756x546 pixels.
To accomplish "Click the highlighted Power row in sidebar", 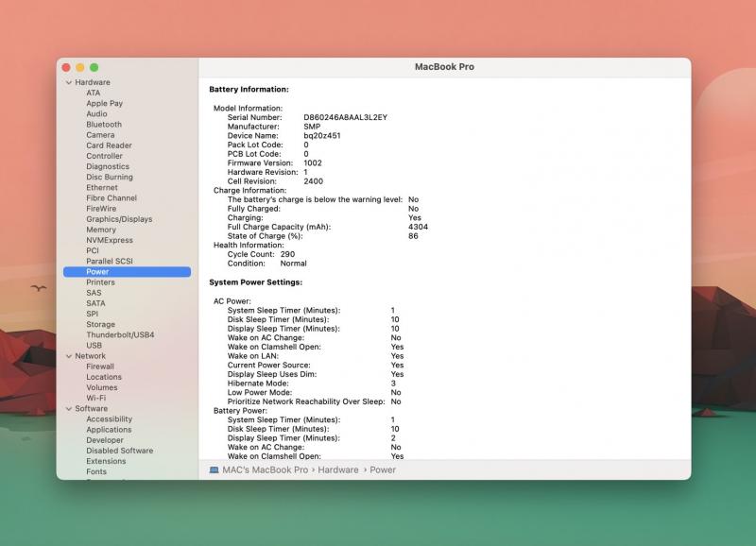I will (128, 272).
